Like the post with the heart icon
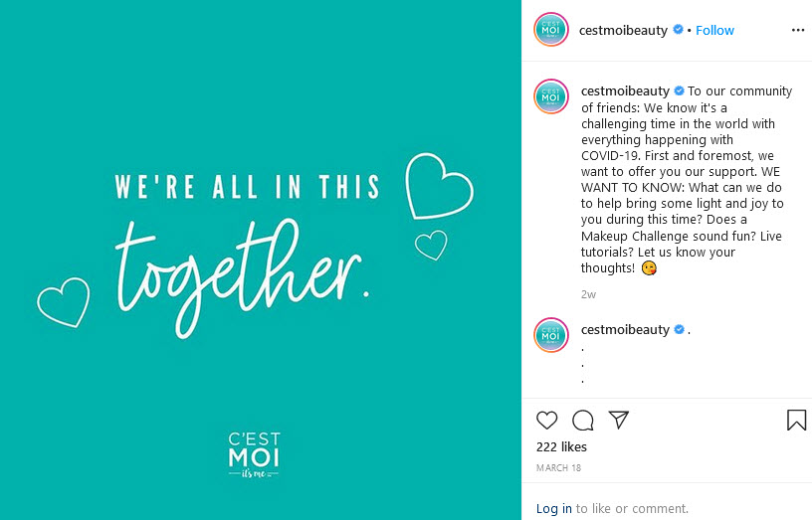812x520 pixels. pyautogui.click(x=546, y=421)
